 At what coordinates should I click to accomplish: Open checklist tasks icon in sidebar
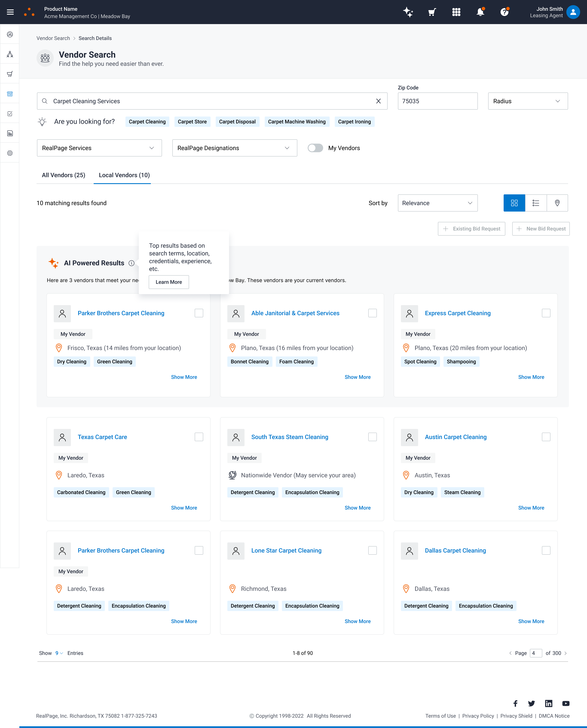tap(10, 114)
